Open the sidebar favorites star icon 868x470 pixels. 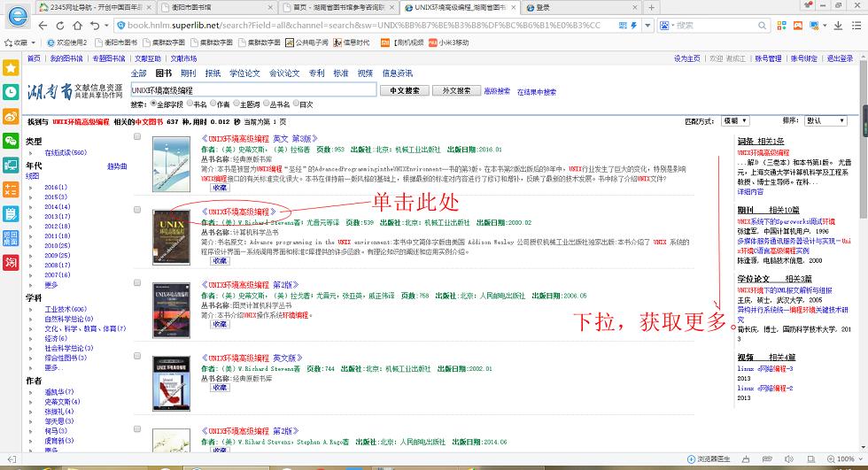tap(11, 67)
